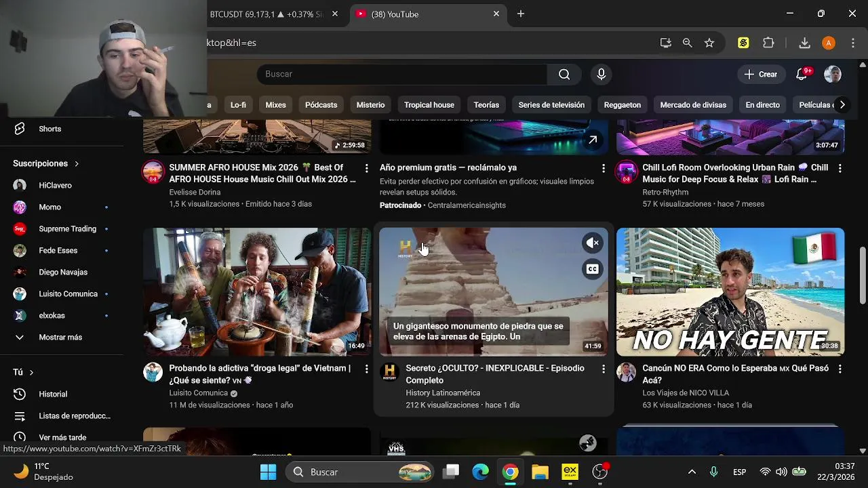Unmute the Secreto ¿OCULTO? preview

(593, 243)
